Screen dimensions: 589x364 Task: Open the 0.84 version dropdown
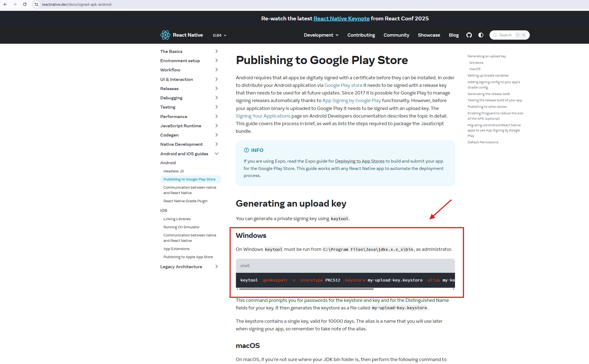coord(220,35)
